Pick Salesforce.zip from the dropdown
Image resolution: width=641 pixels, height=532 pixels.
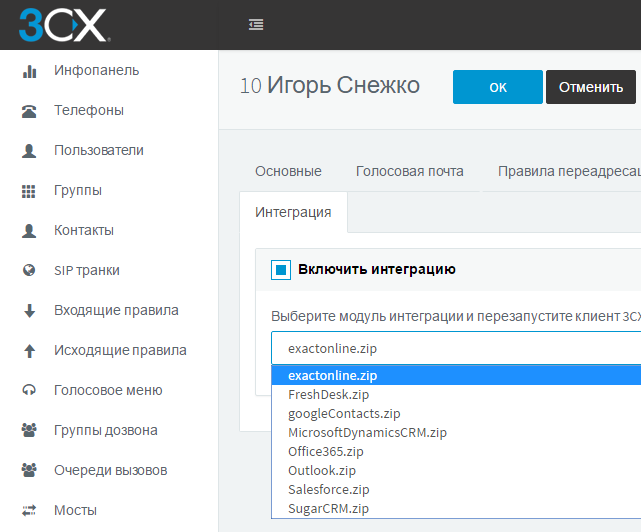456,489
